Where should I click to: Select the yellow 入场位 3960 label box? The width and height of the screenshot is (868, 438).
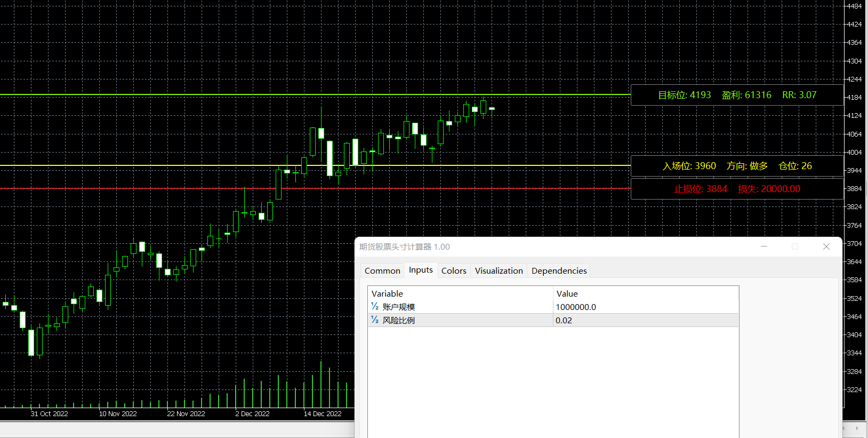737,166
